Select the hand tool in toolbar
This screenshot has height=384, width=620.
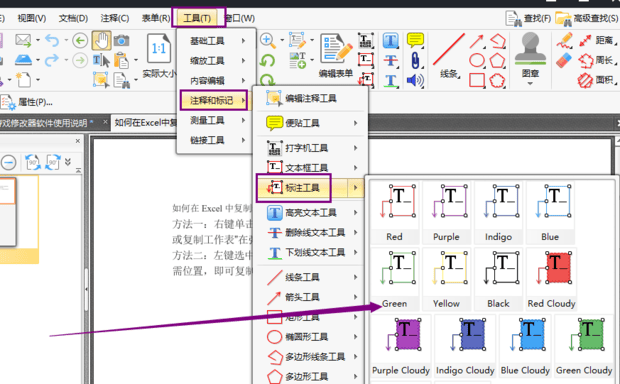(101, 40)
